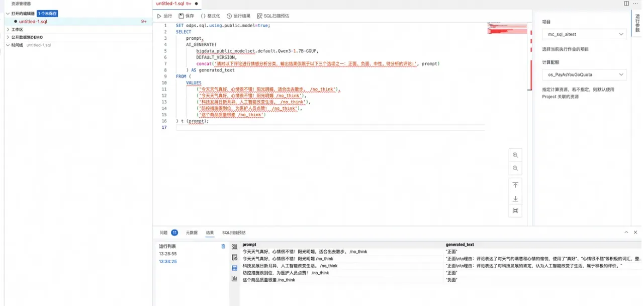Viewport: 644px width, 306px height.
Task: Click the scroll-to-top arrow icon
Action: pyautogui.click(x=515, y=185)
